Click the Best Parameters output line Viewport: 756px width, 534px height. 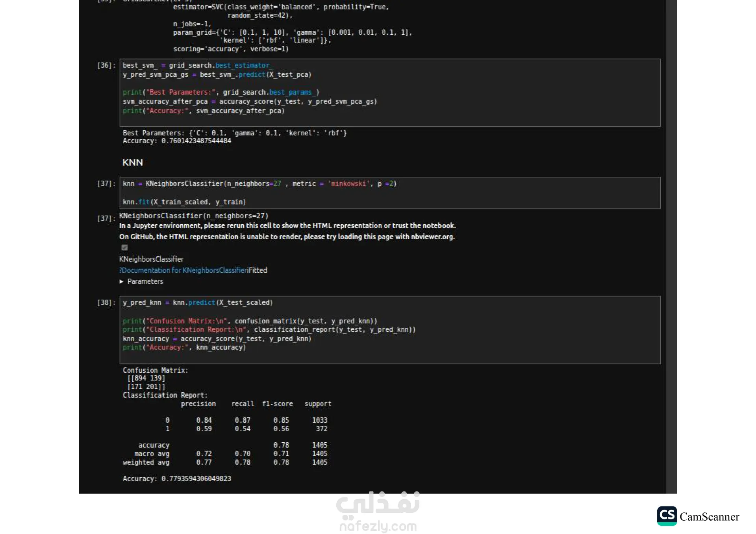coord(234,133)
